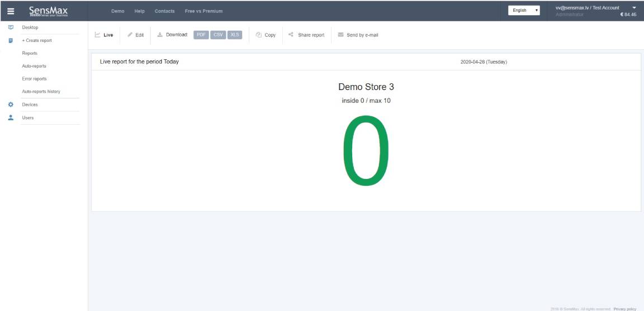Click the Send by e-mail envelope icon
Screen dimensions: 644x311
click(340, 35)
